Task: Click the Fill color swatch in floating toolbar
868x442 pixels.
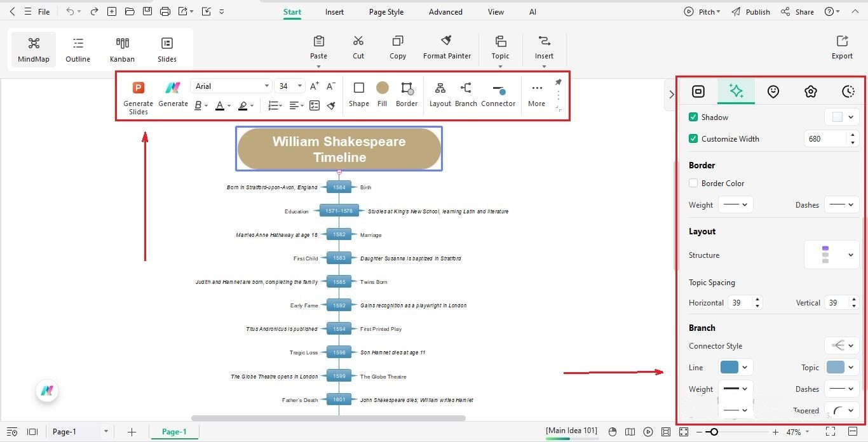Action: pos(382,88)
